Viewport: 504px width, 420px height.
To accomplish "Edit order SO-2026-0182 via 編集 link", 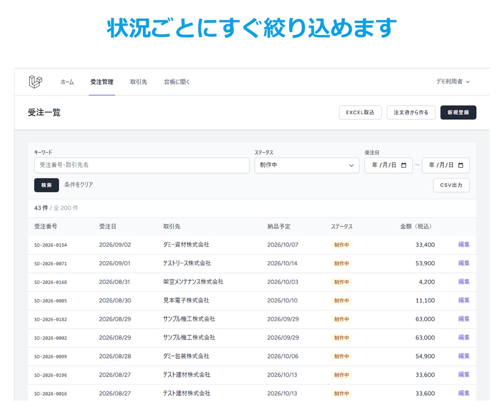I will (x=464, y=319).
